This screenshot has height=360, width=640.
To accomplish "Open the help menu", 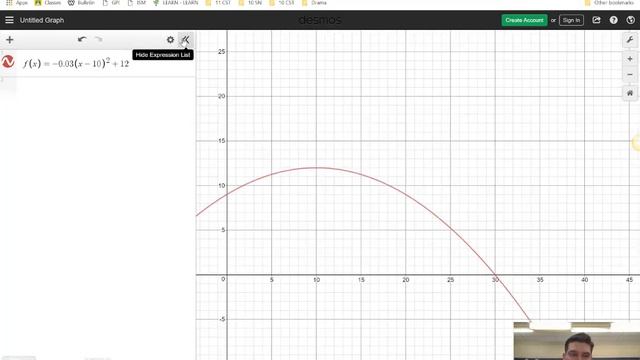I will tap(613, 20).
